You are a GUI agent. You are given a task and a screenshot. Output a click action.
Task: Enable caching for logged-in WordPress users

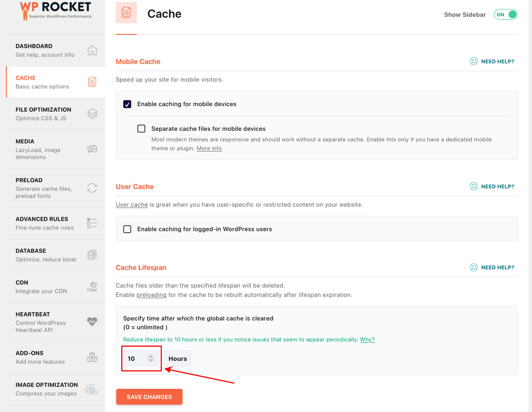[x=127, y=229]
